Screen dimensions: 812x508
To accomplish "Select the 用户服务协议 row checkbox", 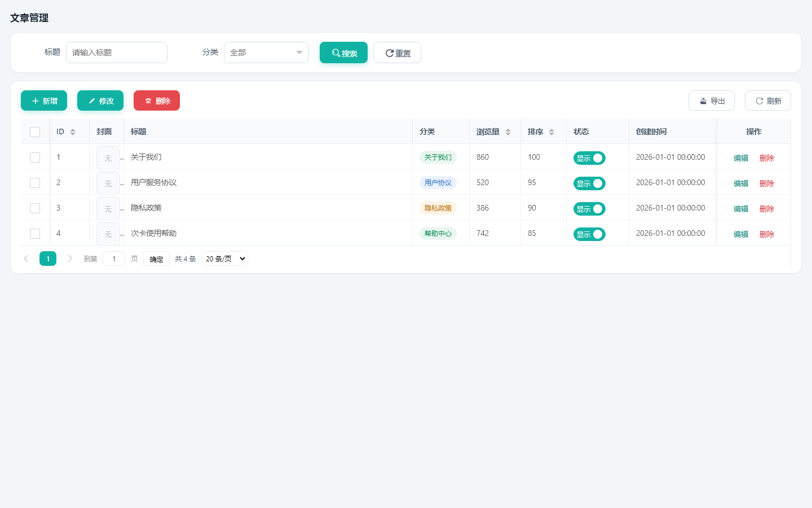I will click(x=35, y=183).
